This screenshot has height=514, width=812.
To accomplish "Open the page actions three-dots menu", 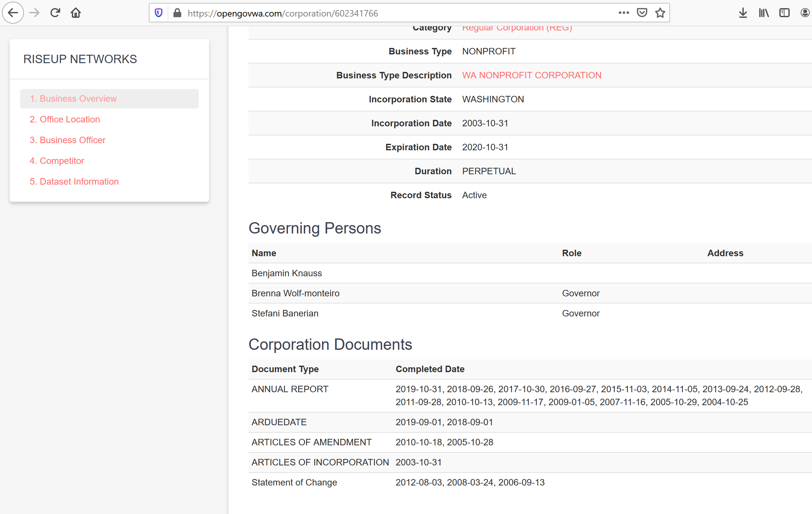I will [x=624, y=13].
